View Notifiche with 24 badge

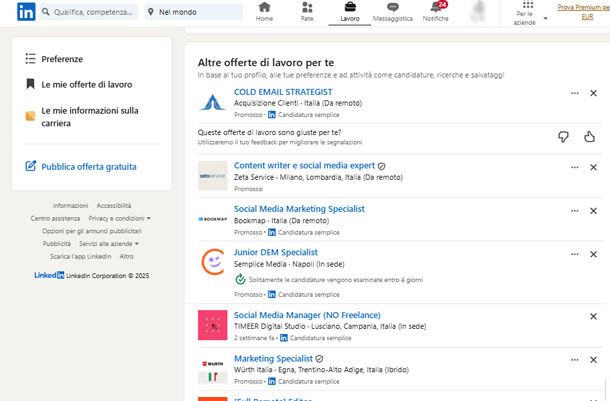point(436,12)
